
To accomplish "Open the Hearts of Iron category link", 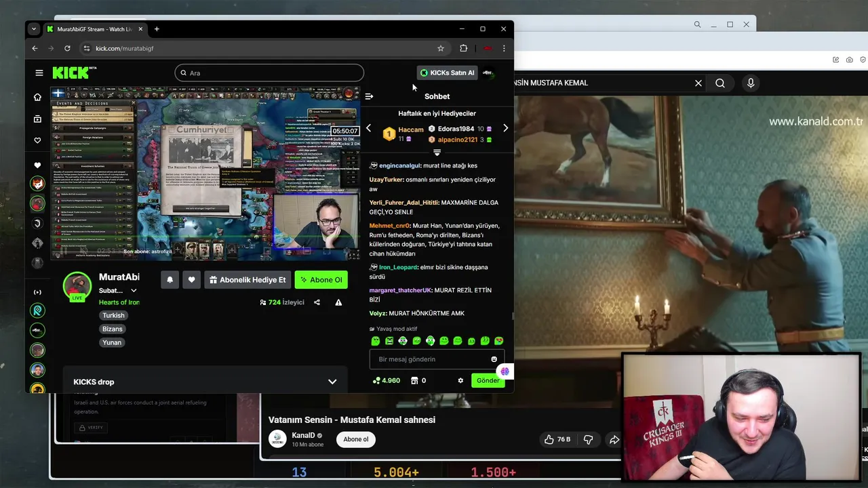I will [119, 302].
